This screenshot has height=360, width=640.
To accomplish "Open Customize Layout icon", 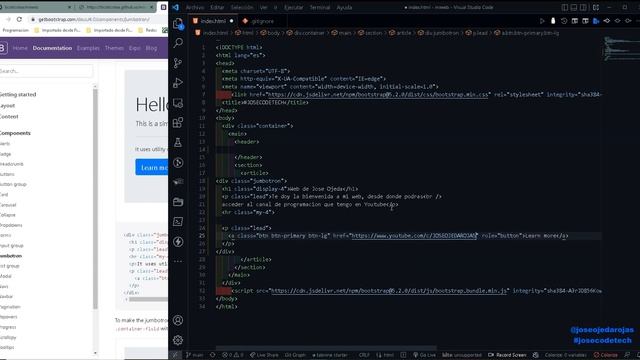I will [x=596, y=7].
